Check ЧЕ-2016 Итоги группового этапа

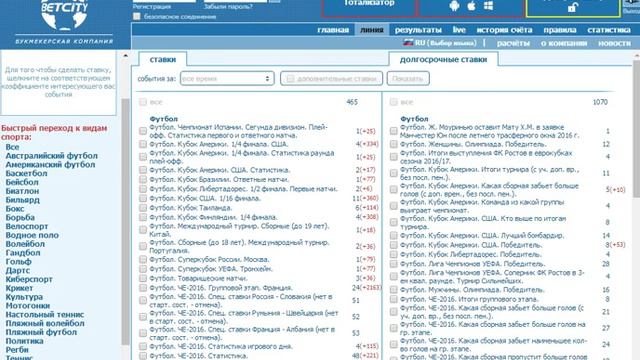coord(393,299)
